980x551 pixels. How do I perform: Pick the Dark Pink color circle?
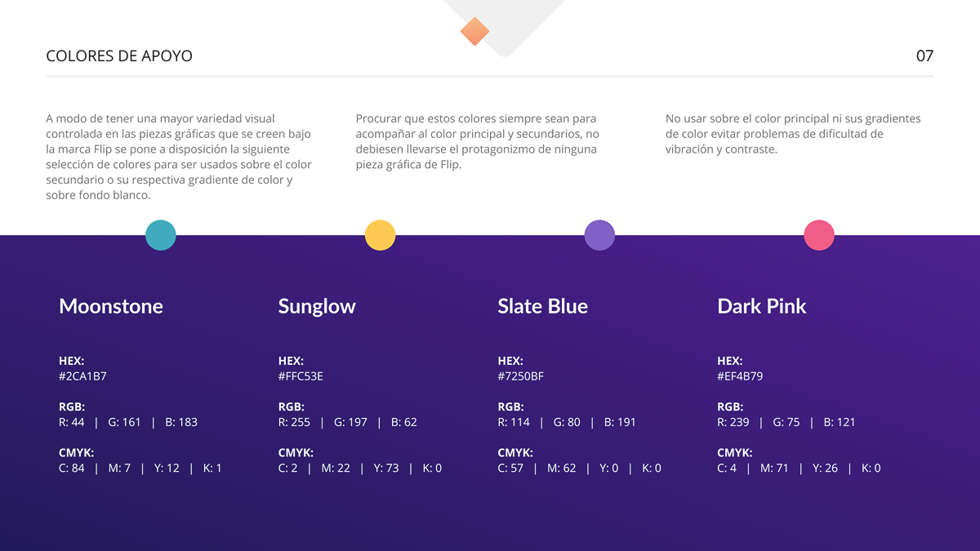coord(819,235)
